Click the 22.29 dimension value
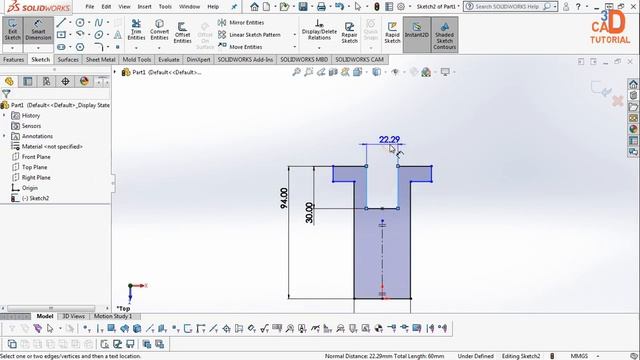 [x=389, y=140]
